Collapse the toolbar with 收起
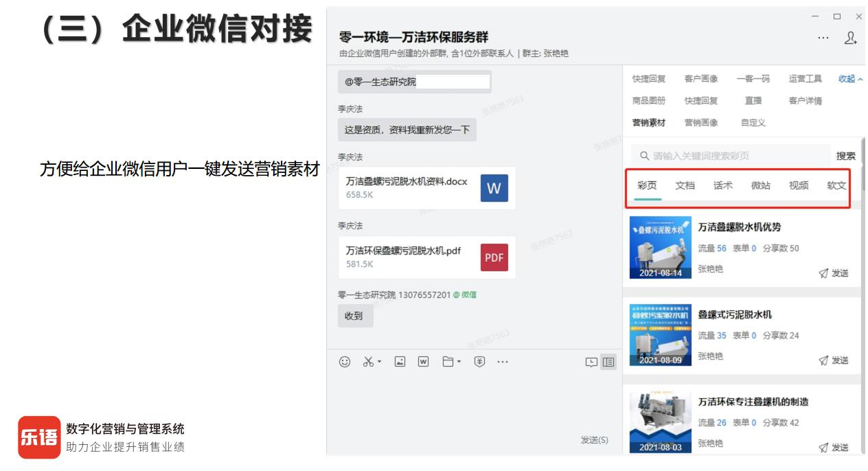Screen dimensions: 868x471 [x=851, y=79]
